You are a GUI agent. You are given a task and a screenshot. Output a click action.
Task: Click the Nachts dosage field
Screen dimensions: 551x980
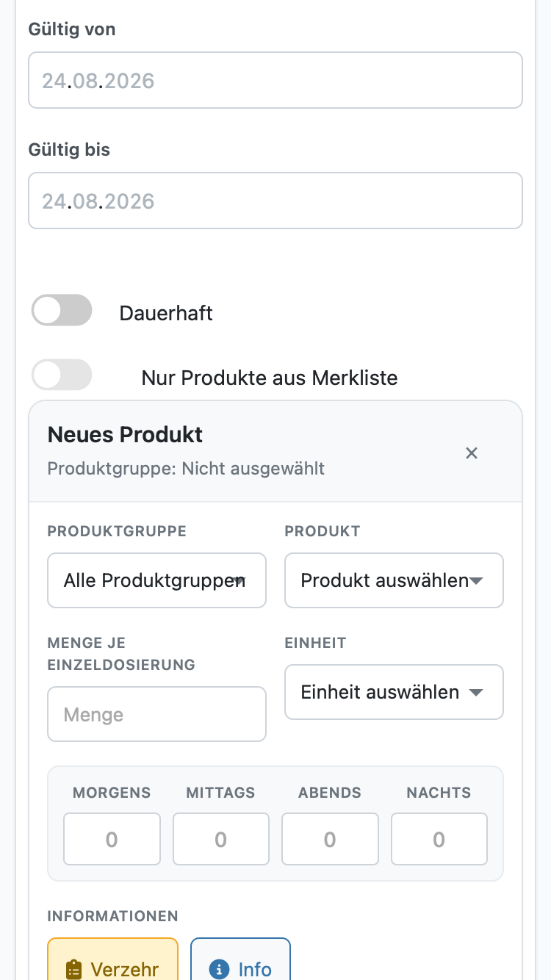coord(439,839)
